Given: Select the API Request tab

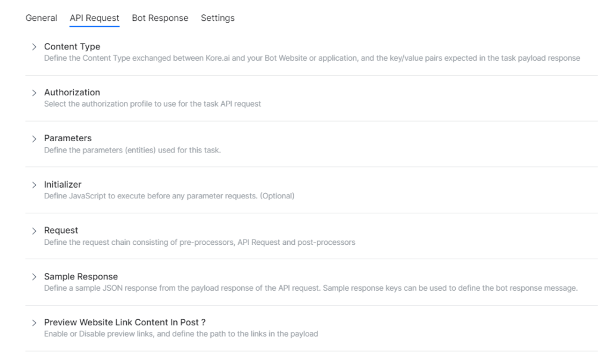Looking at the screenshot, I should tap(94, 18).
